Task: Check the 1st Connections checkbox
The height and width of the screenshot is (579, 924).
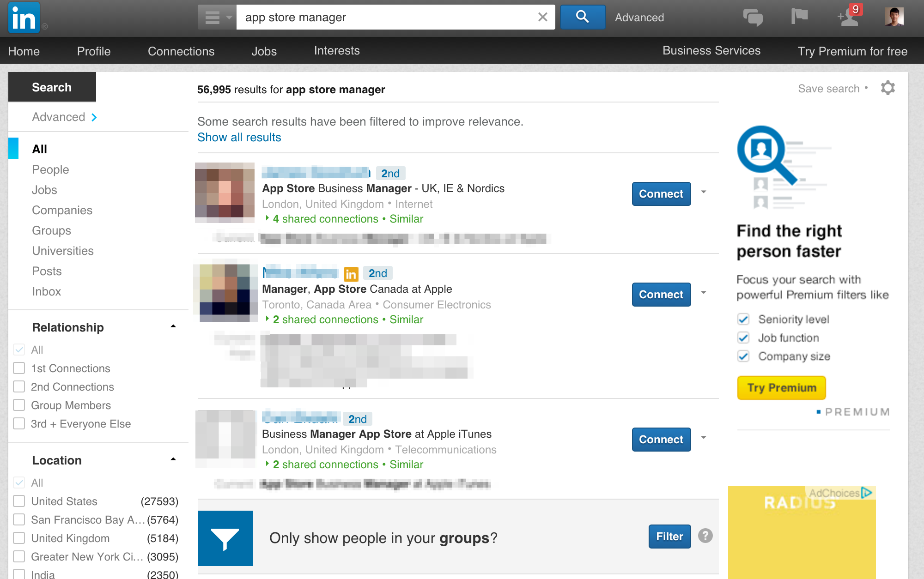Action: pyautogui.click(x=19, y=368)
